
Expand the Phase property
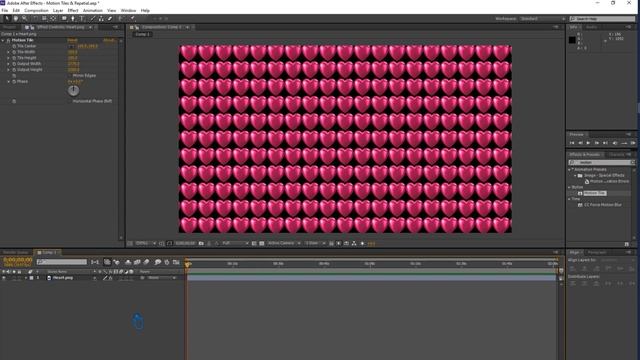[x=9, y=82]
